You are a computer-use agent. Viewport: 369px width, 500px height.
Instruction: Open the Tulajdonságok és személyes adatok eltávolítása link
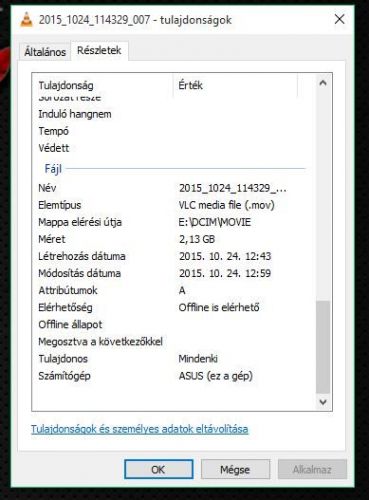(x=139, y=429)
